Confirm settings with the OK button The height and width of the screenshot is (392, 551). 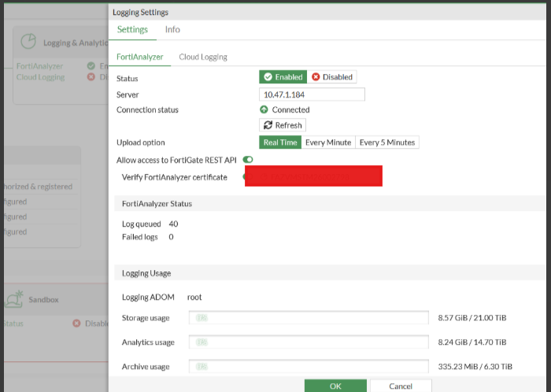[335, 386]
